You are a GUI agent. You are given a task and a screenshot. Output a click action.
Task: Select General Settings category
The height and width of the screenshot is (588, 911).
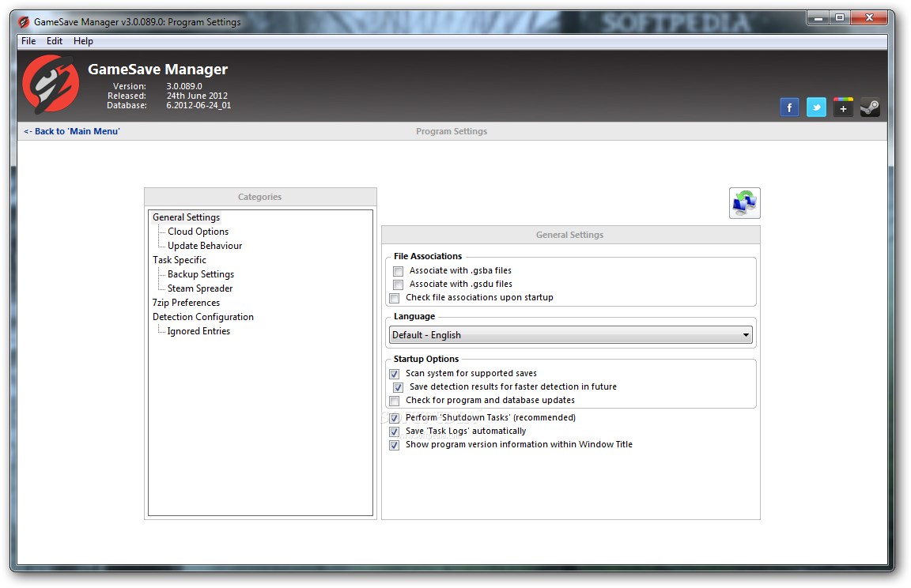tap(187, 217)
